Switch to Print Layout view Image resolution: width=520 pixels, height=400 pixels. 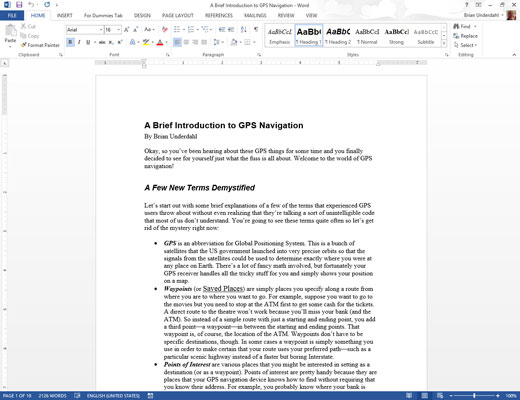(424, 396)
